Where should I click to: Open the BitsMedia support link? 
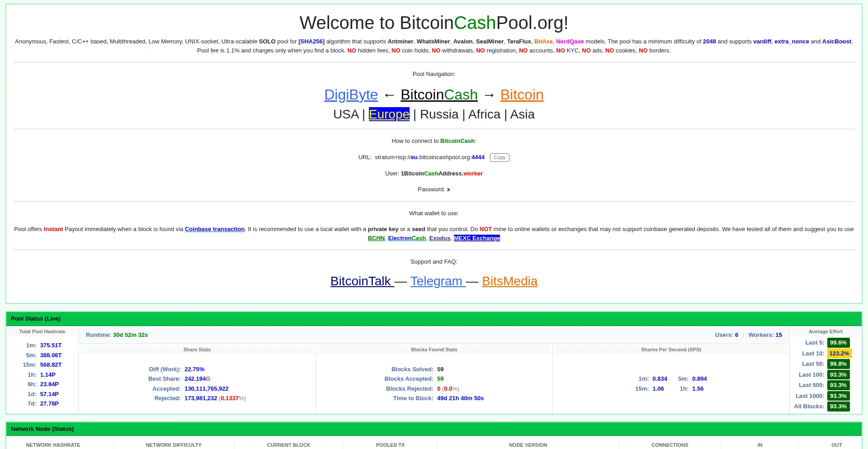(x=509, y=281)
